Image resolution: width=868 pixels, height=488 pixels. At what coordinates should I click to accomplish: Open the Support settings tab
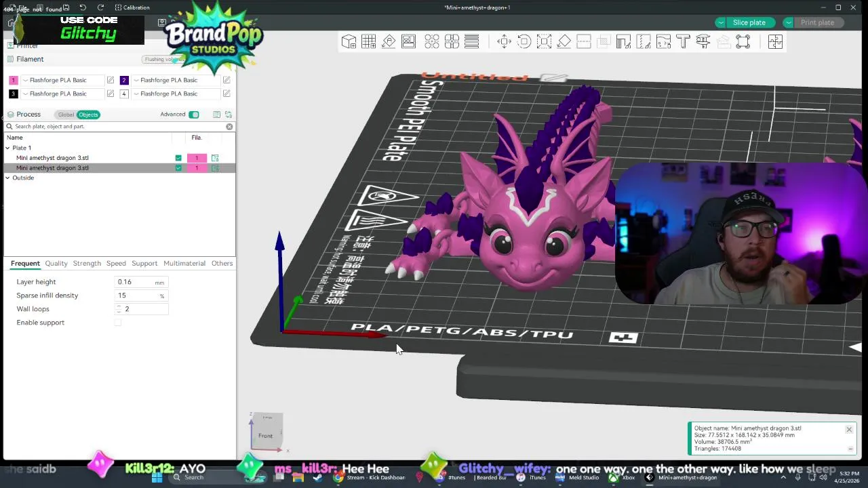[x=144, y=264]
